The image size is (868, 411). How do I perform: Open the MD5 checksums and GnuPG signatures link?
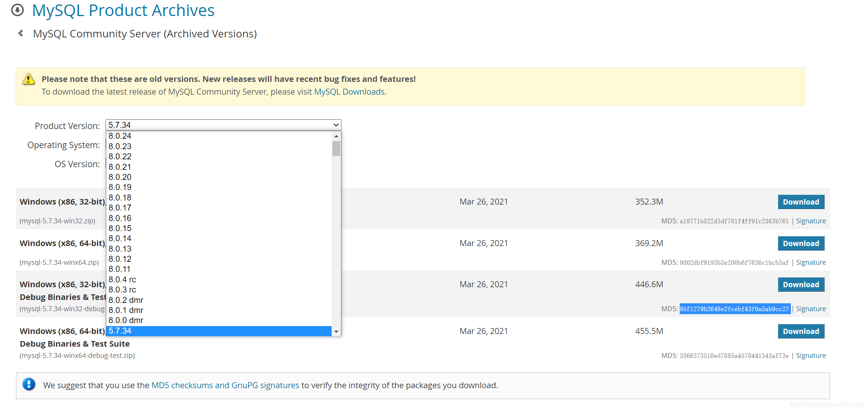tap(225, 385)
